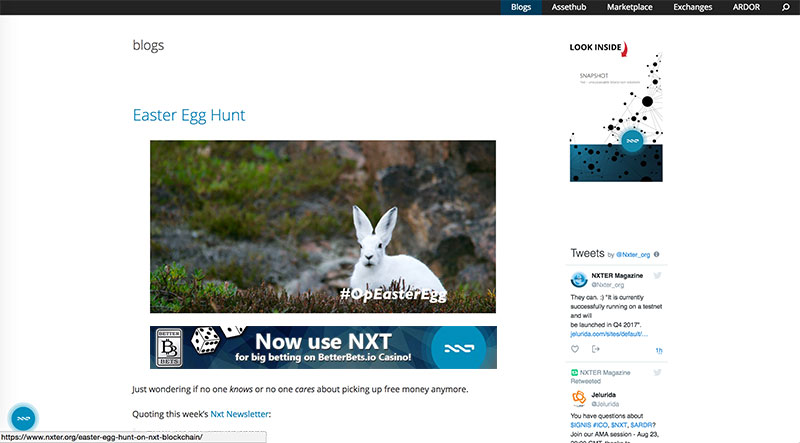Open the Exchanges navigation item
800x443 pixels.
(692, 7)
